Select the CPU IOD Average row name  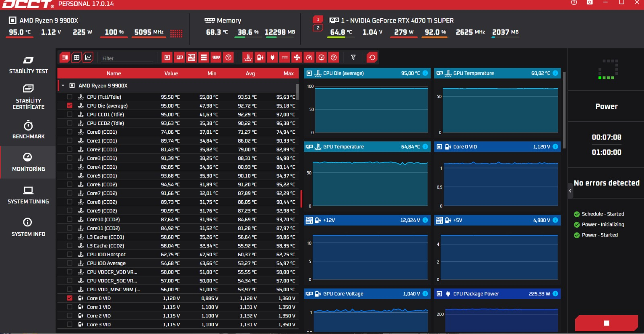point(106,263)
